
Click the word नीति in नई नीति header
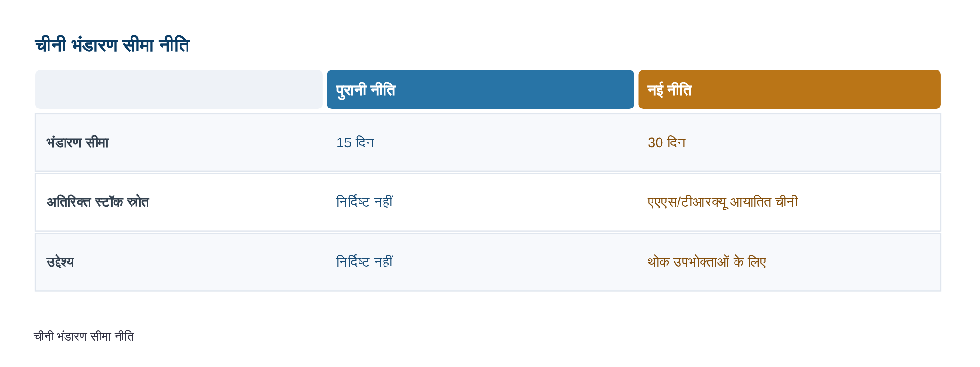point(679,90)
